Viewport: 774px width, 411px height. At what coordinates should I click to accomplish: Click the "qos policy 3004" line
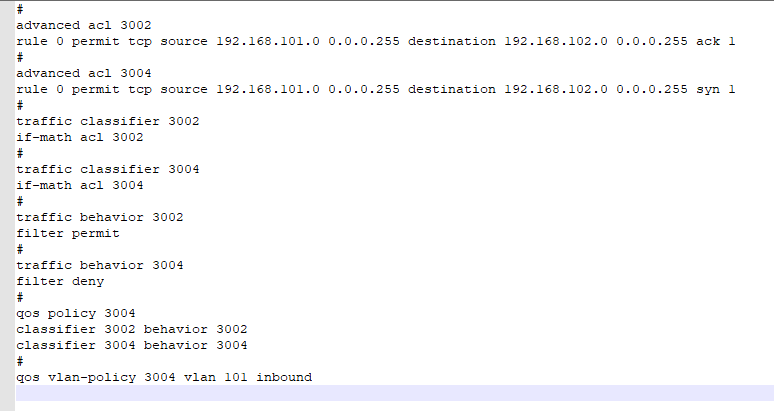point(76,313)
